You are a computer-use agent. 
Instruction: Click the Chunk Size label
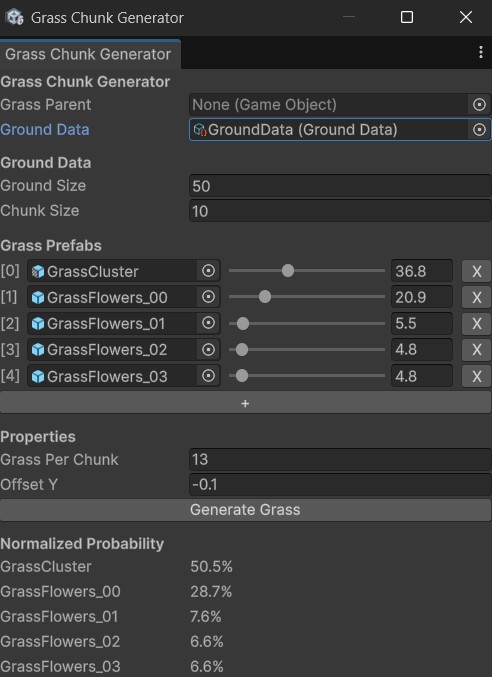[x=40, y=211]
